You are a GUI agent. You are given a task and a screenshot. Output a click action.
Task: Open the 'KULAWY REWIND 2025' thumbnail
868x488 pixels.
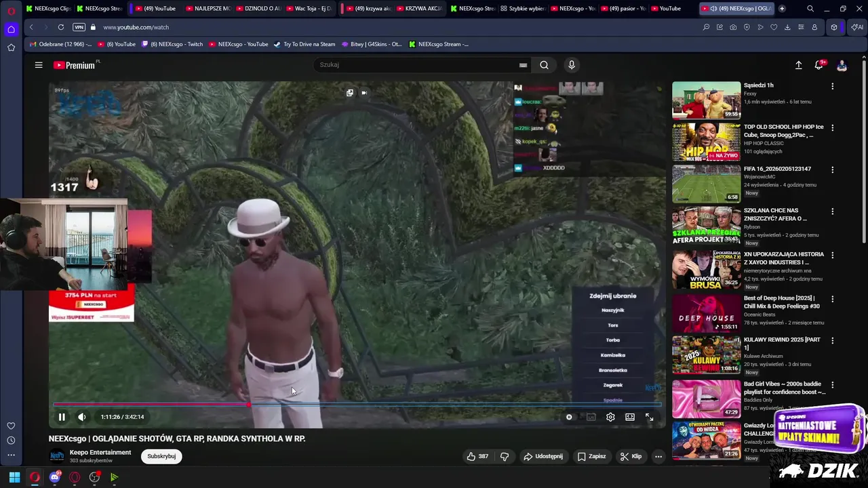(x=706, y=354)
